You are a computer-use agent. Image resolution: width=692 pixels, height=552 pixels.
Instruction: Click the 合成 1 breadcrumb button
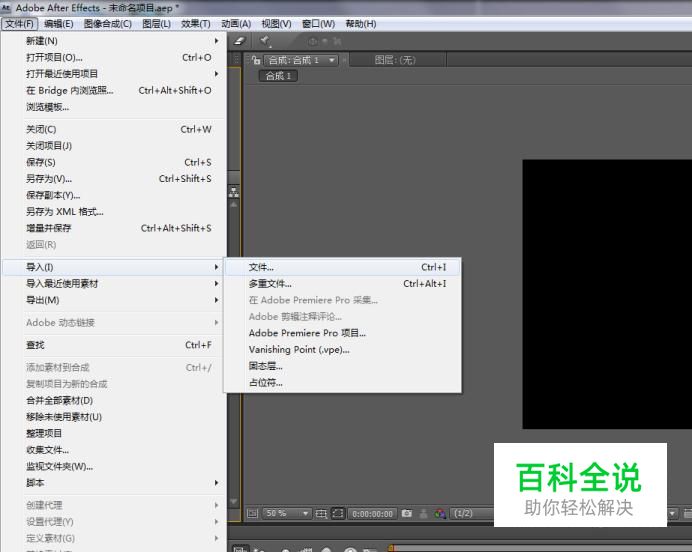point(278,76)
